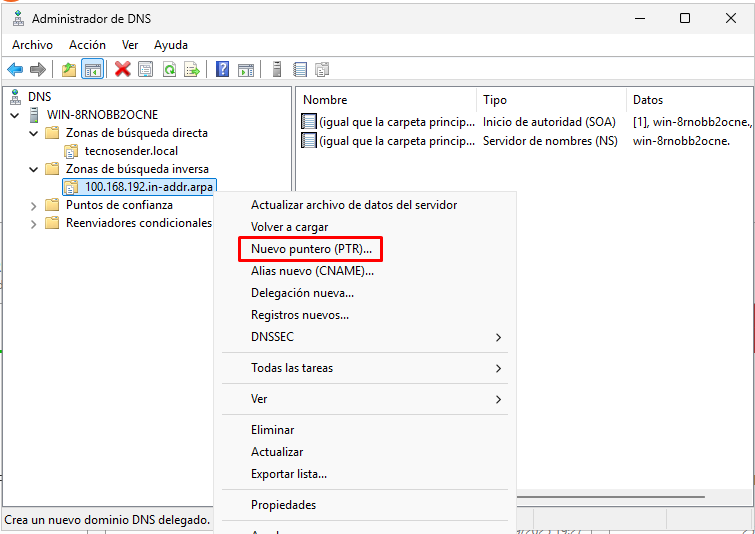This screenshot has height=534, width=755.
Task: Expand the Puntos de confianza node
Action: (x=33, y=205)
